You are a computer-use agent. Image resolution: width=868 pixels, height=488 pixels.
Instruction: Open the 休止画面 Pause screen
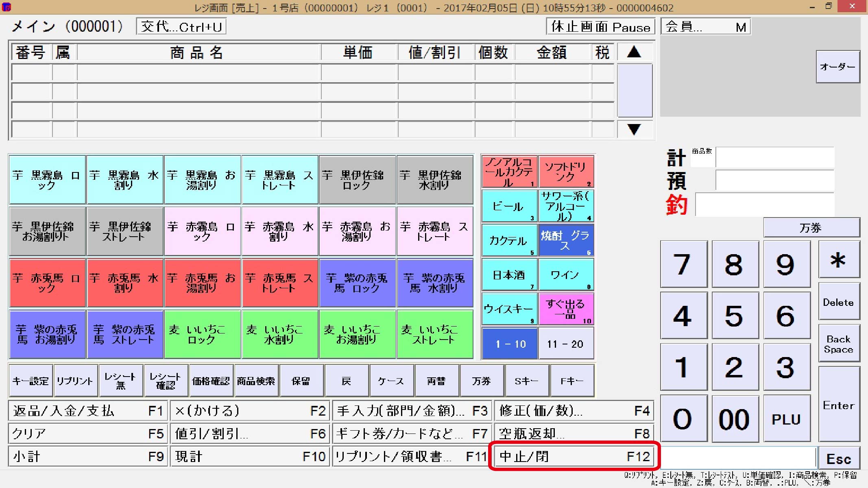[x=600, y=27]
